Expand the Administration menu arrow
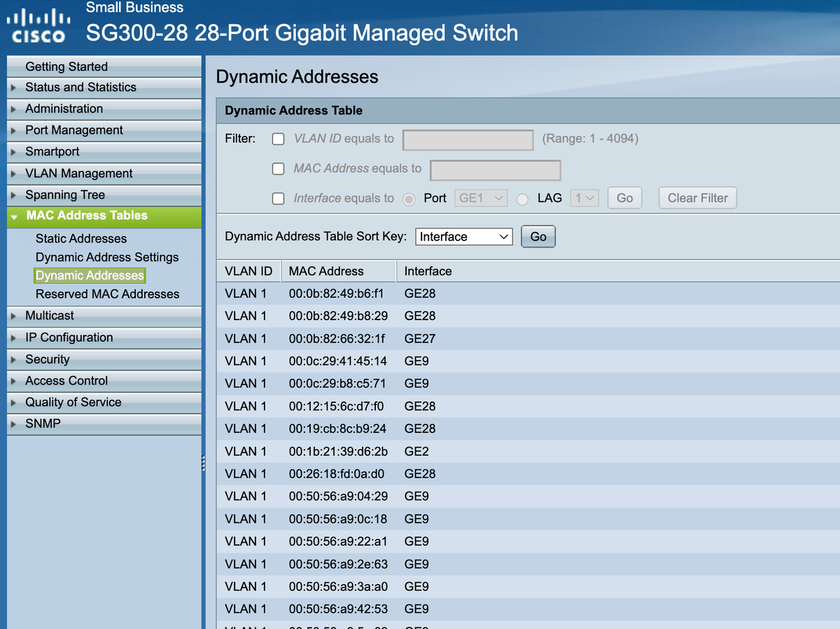Image resolution: width=840 pixels, height=629 pixels. coord(13,109)
